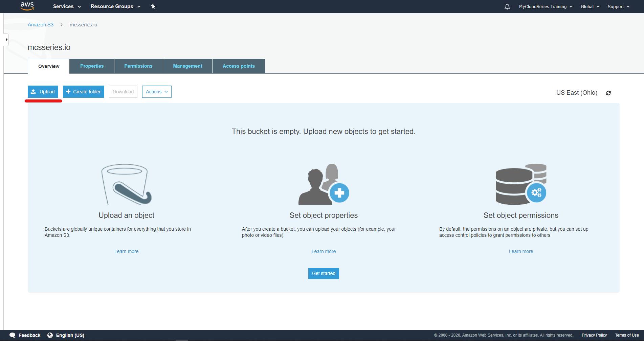Click the pin favorites star in the navigation bar

click(153, 6)
